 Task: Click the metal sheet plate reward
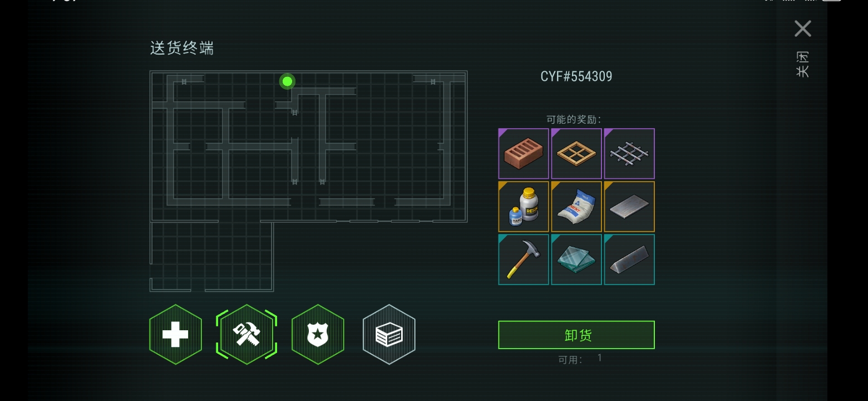(629, 207)
